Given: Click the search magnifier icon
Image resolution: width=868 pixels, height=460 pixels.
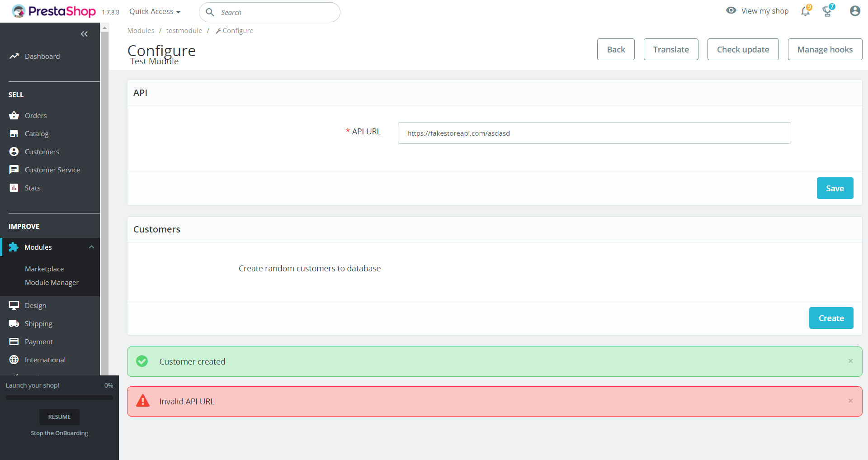Looking at the screenshot, I should [x=210, y=12].
